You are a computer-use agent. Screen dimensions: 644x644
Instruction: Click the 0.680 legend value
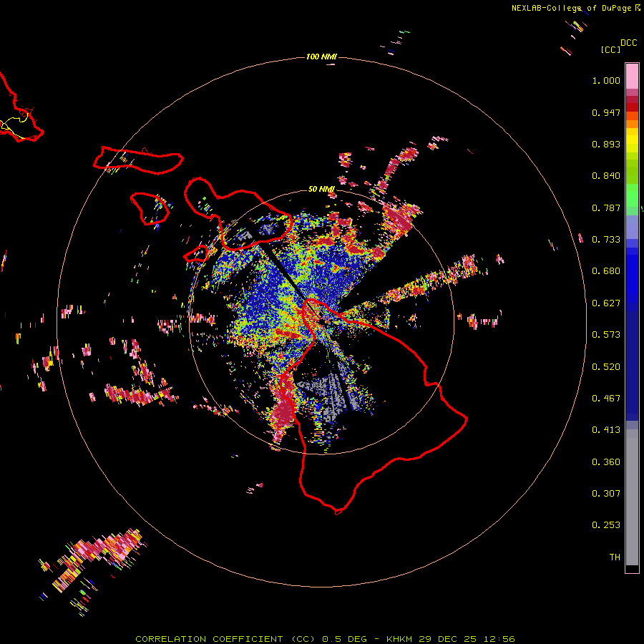point(606,271)
